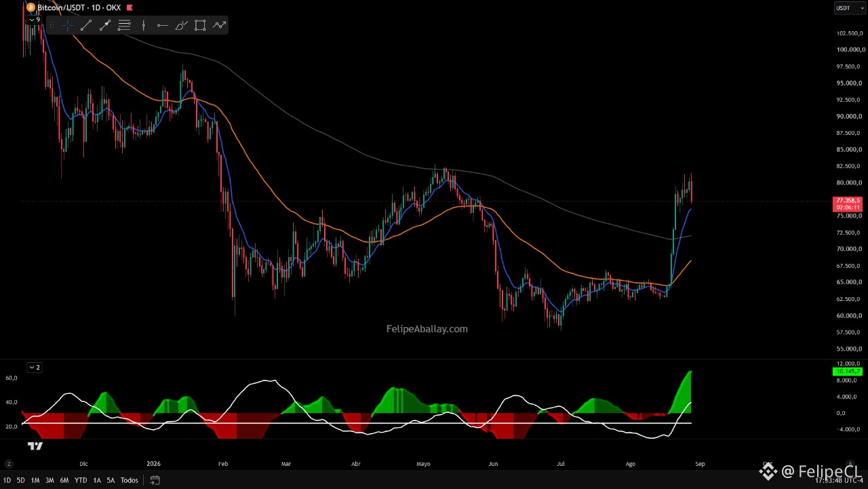Set the range to 6M
The height and width of the screenshot is (489, 868).
tap(64, 480)
